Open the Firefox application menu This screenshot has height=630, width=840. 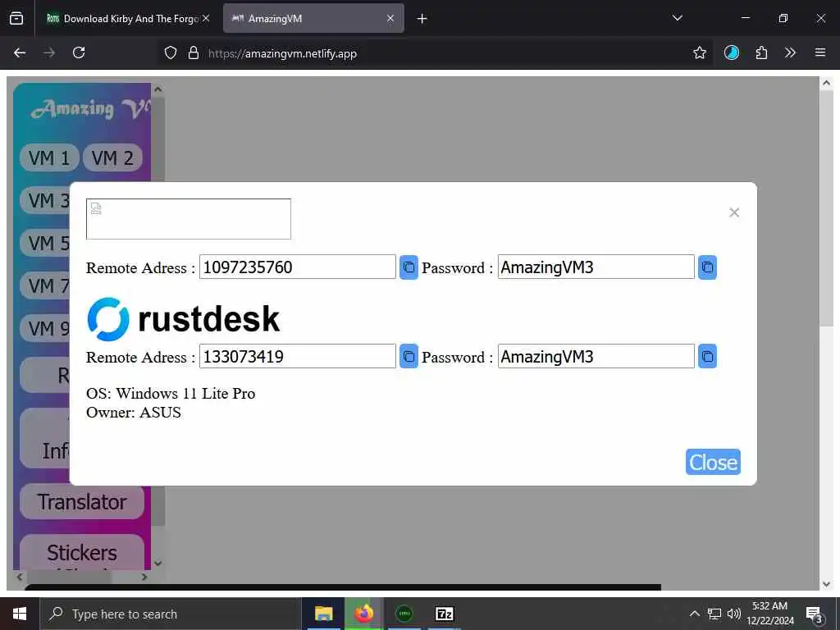820,52
